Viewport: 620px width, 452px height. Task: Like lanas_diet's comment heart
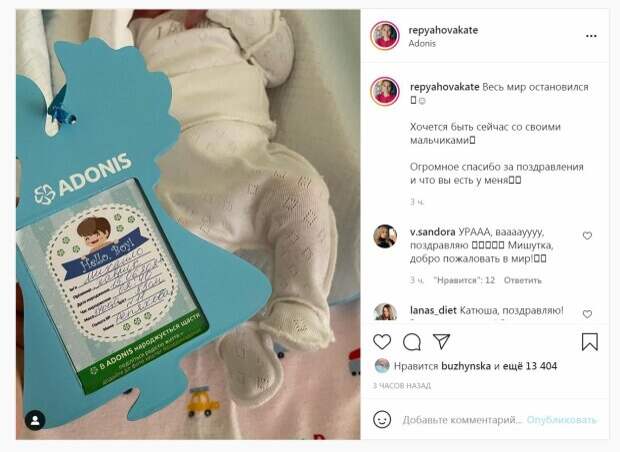[x=587, y=314]
